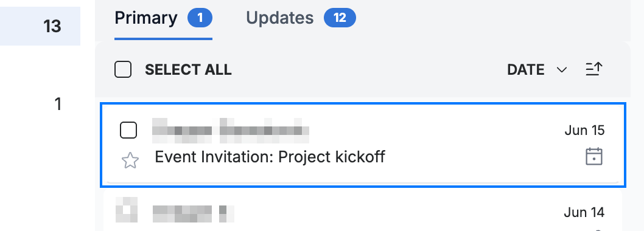Click the blurred avatar of the Jun 14 email
The height and width of the screenshot is (231, 644).
click(x=126, y=210)
